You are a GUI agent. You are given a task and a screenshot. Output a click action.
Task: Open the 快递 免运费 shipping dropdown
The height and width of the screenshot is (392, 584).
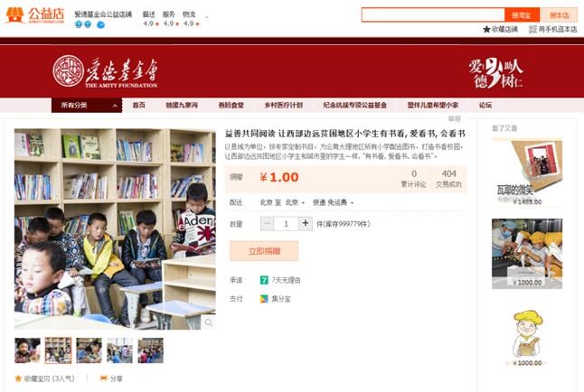(333, 202)
